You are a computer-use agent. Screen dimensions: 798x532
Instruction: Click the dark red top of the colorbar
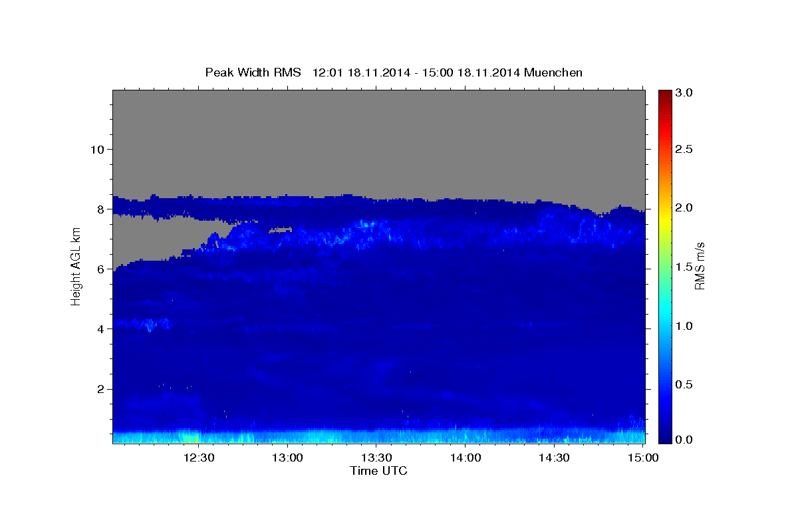pyautogui.click(x=666, y=94)
